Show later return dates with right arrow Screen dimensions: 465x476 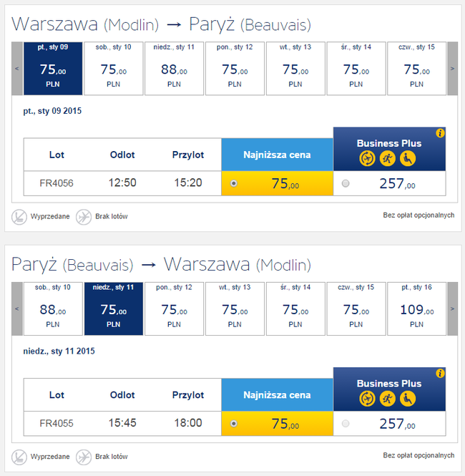pyautogui.click(x=452, y=309)
